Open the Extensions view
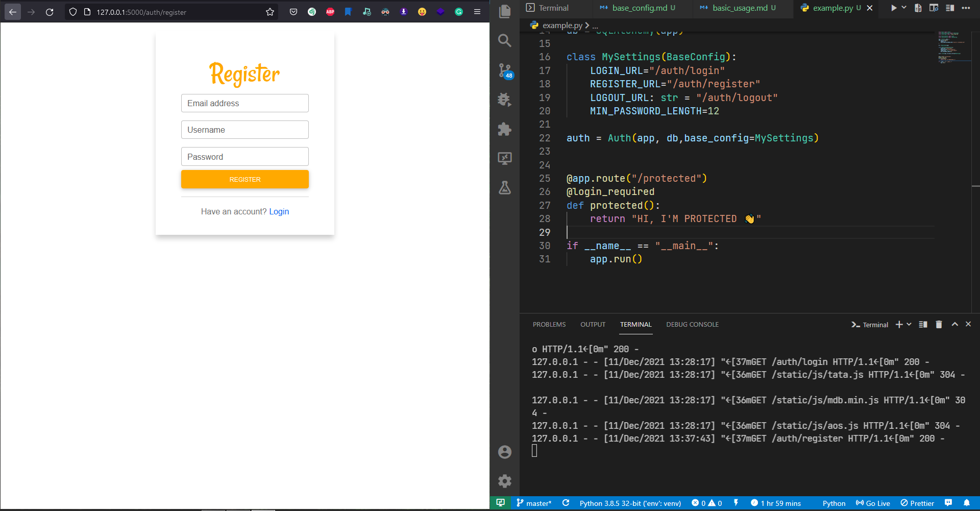This screenshot has height=511, width=980. tap(505, 129)
